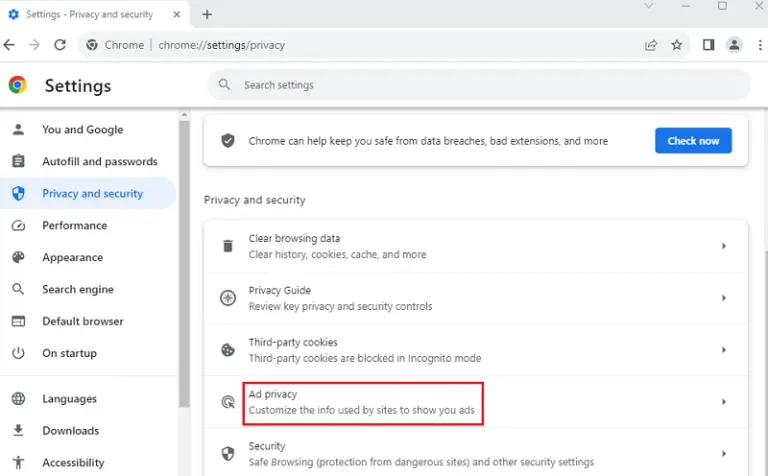Click the magnifier icon in Search settings
This screenshot has height=476, width=768.
point(224,85)
